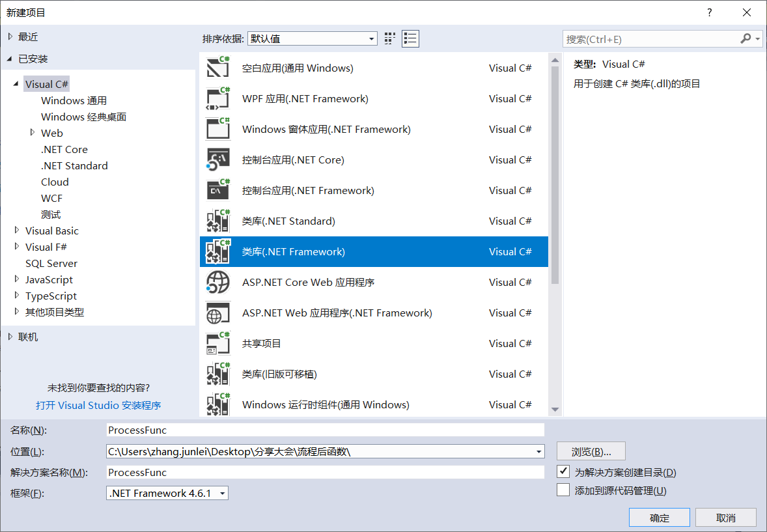Click the Windows 窗体应用 template icon

coord(217,130)
